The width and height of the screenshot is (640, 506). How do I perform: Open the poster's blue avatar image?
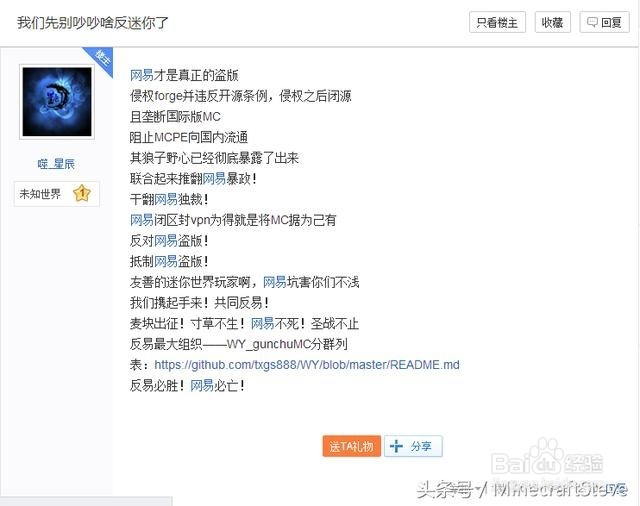pos(57,102)
